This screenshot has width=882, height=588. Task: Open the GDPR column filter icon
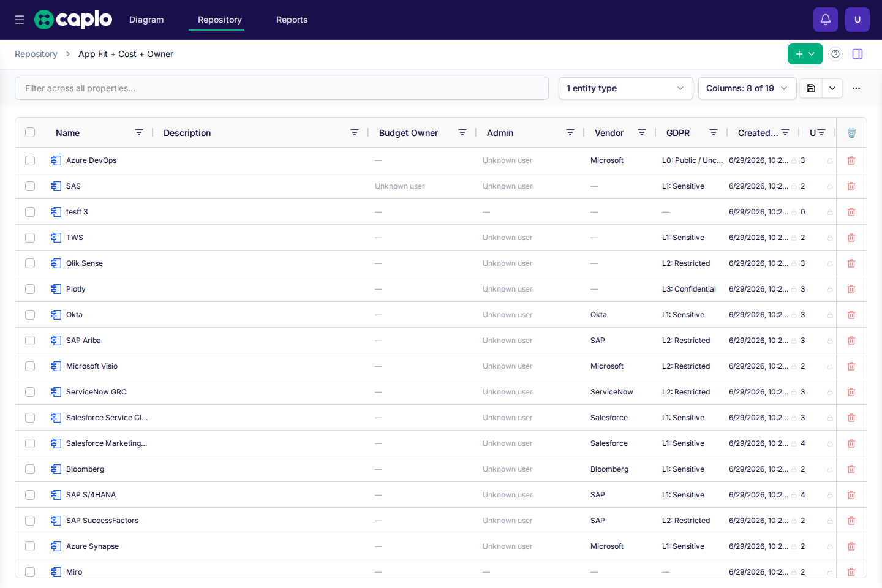[714, 133]
